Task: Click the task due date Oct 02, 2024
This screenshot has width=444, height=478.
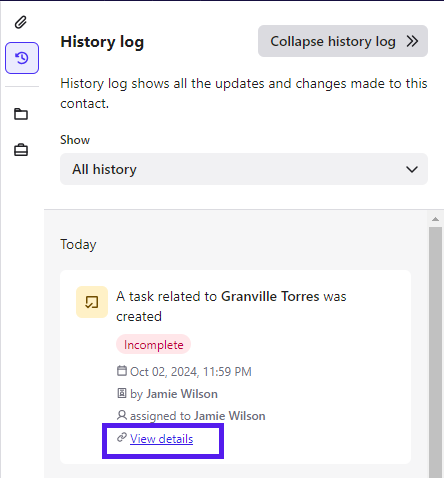Action: point(191,372)
